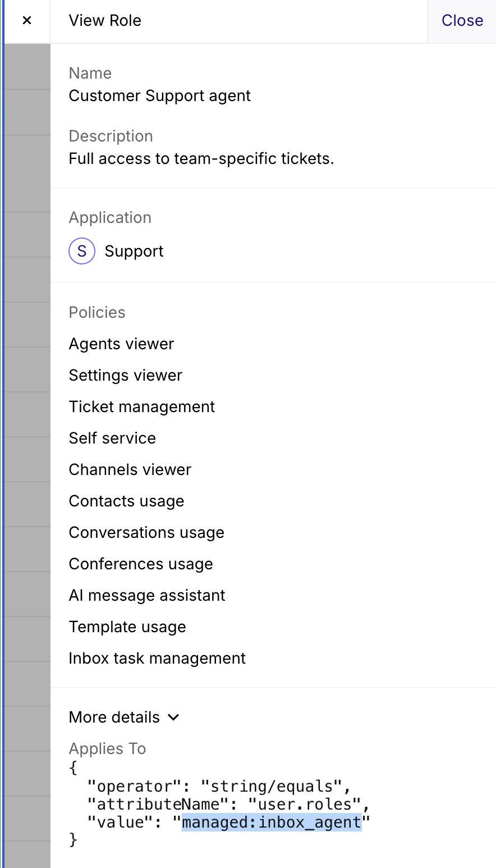Click the Customer Support agent role name
The height and width of the screenshot is (868, 496).
[x=159, y=96]
